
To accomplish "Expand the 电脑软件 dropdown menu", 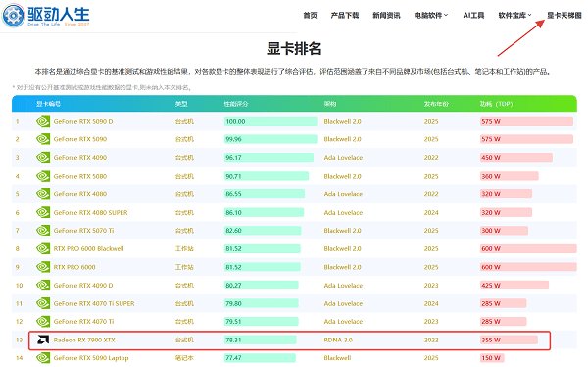I will coord(431,15).
